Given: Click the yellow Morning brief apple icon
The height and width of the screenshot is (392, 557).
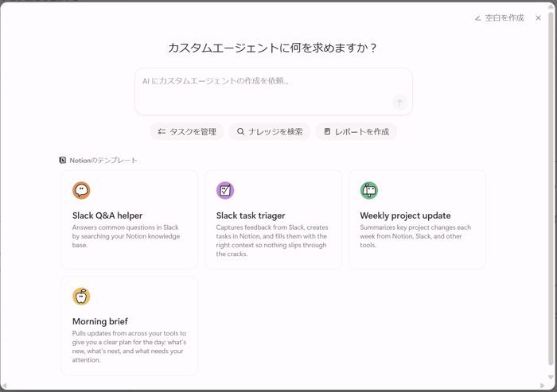Looking at the screenshot, I should (81, 296).
